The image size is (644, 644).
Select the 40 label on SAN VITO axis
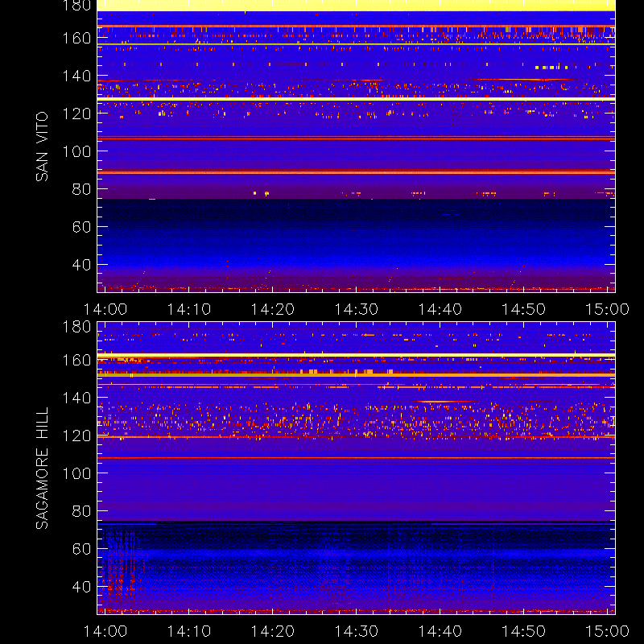[81, 265]
